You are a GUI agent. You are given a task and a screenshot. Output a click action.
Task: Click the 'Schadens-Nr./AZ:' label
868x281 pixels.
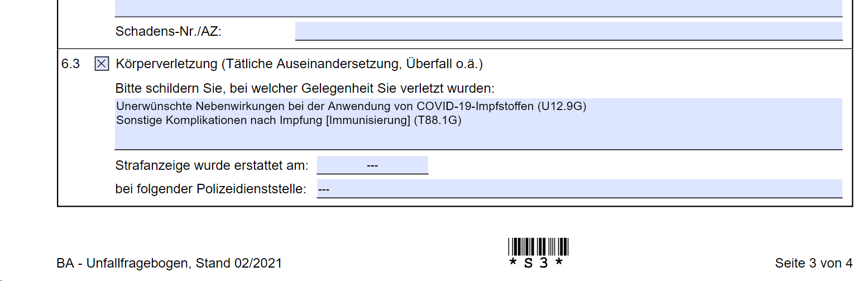click(169, 32)
